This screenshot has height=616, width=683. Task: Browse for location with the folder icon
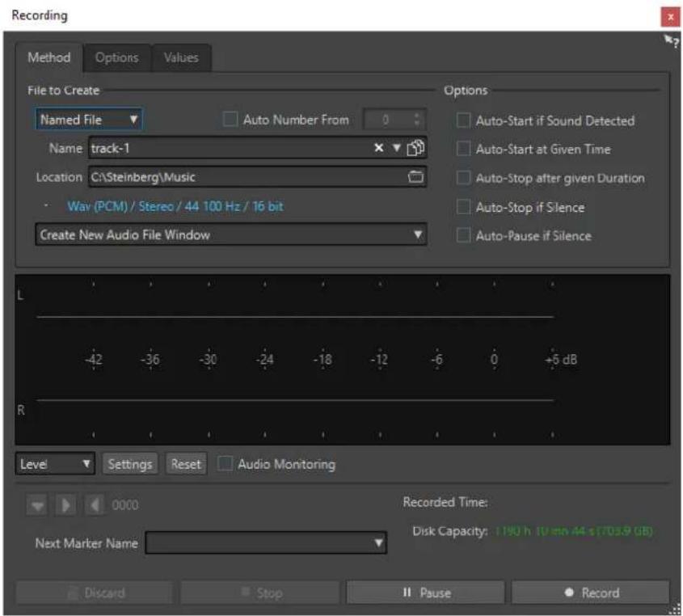tap(415, 177)
